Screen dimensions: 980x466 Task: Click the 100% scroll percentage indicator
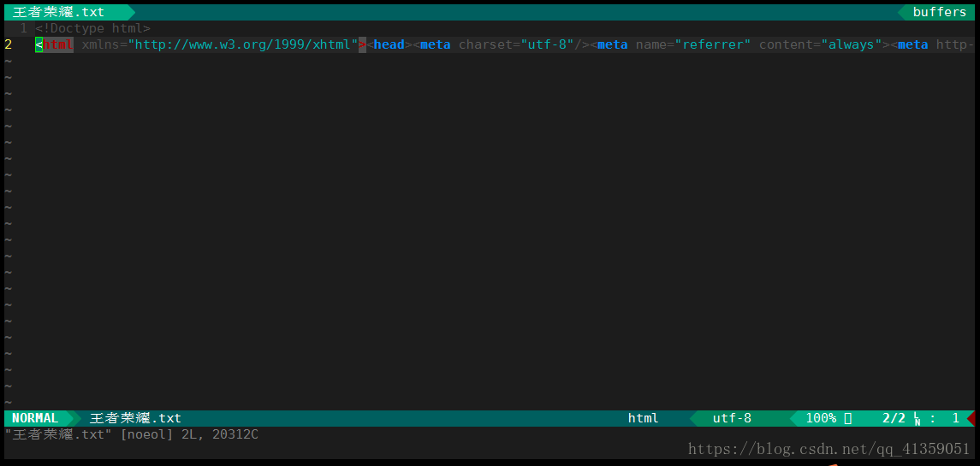tap(821, 418)
